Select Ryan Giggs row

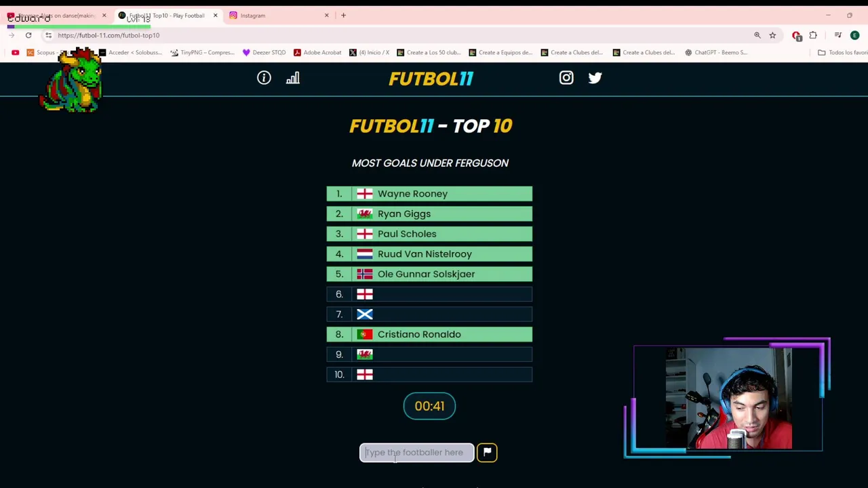[x=429, y=213]
